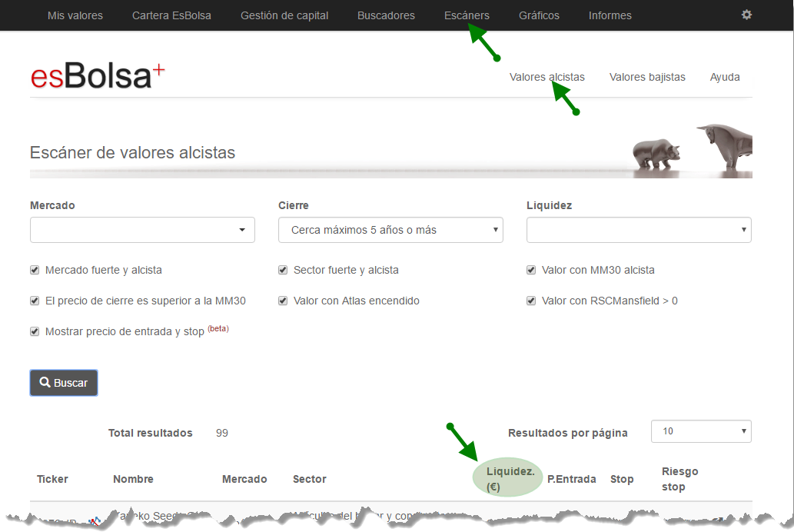This screenshot has height=532, width=794.
Task: Toggle precio de cierre superior a MM30
Action: point(35,301)
